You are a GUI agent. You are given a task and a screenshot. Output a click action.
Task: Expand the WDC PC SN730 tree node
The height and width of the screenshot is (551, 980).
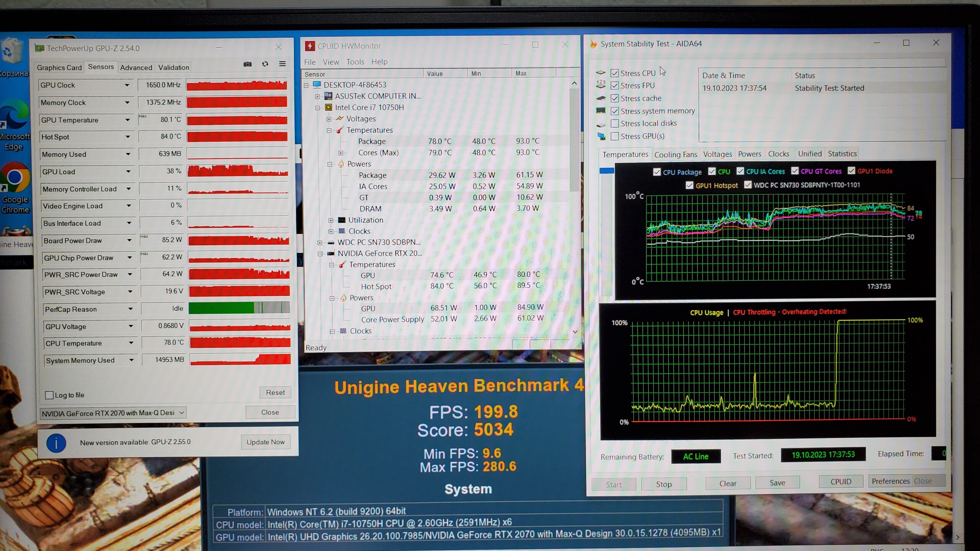point(320,243)
